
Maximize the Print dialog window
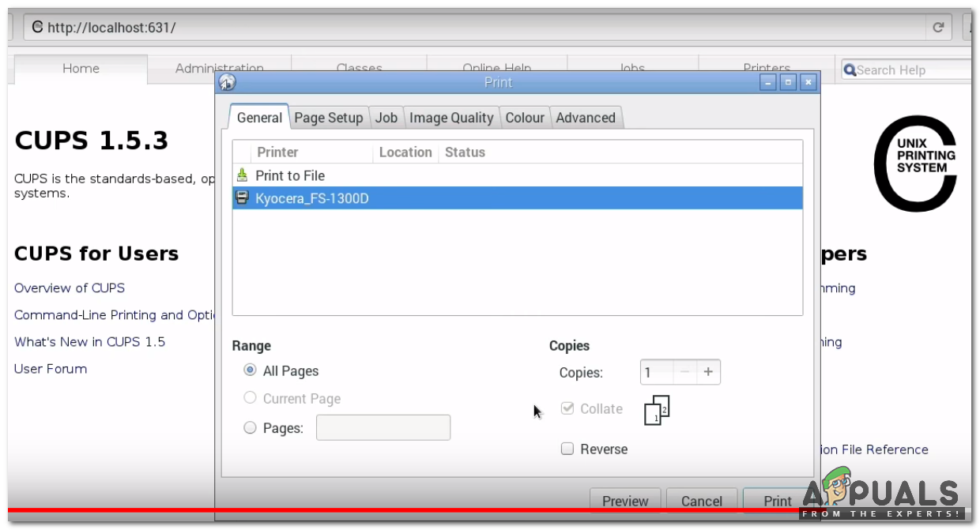(787, 82)
